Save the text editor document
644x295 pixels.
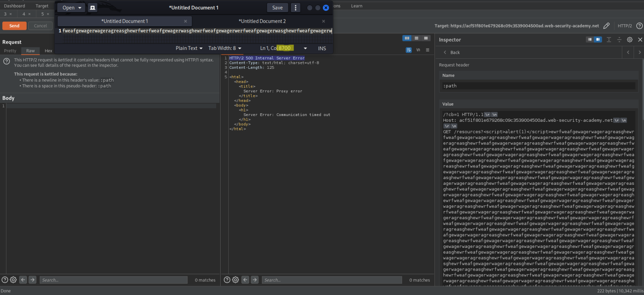tap(277, 8)
